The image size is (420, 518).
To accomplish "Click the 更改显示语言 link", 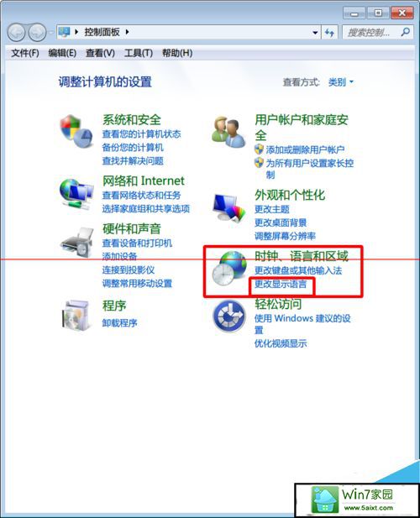I will (x=281, y=284).
